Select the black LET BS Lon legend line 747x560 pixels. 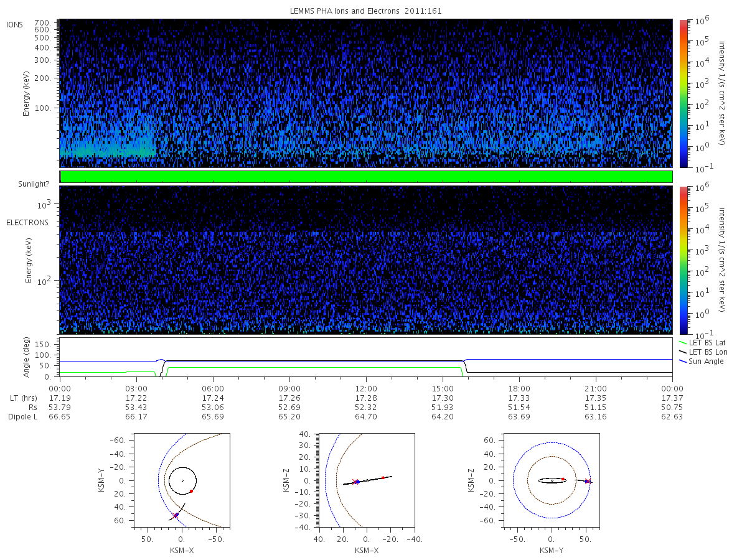[x=684, y=352]
